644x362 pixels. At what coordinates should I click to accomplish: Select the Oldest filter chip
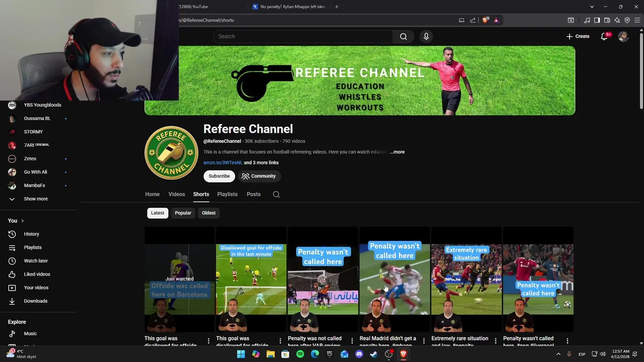[209, 213]
